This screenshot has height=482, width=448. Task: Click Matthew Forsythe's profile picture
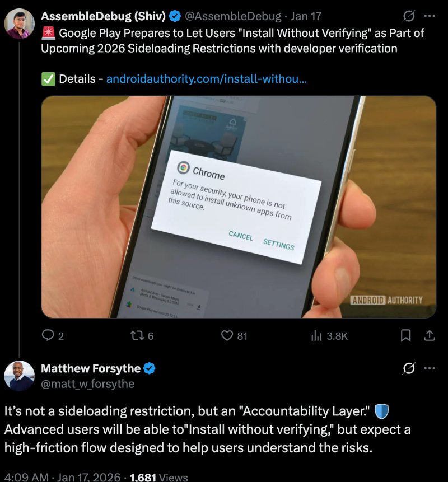20,376
